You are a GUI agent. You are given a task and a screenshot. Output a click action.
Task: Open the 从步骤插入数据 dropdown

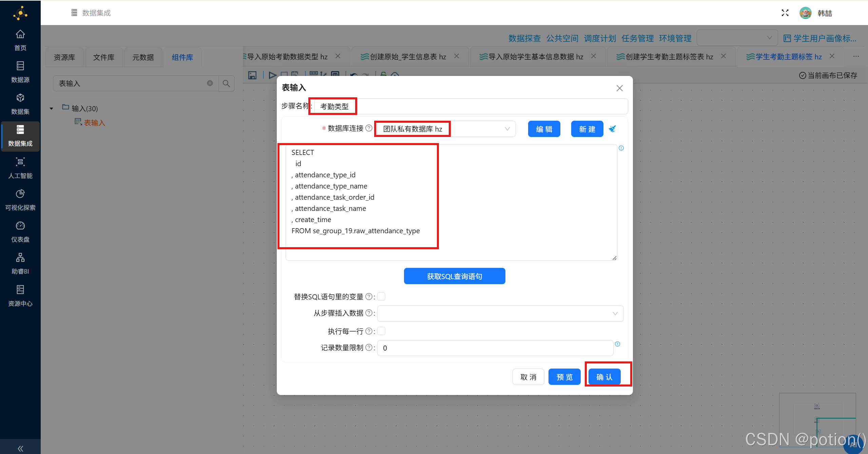tap(500, 313)
